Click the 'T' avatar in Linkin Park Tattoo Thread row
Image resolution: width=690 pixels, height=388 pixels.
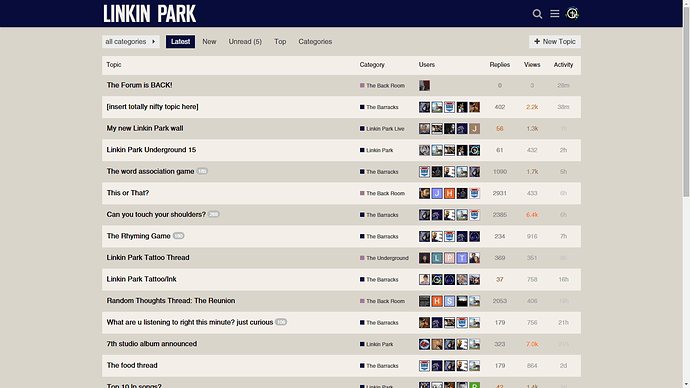pyautogui.click(x=462, y=258)
